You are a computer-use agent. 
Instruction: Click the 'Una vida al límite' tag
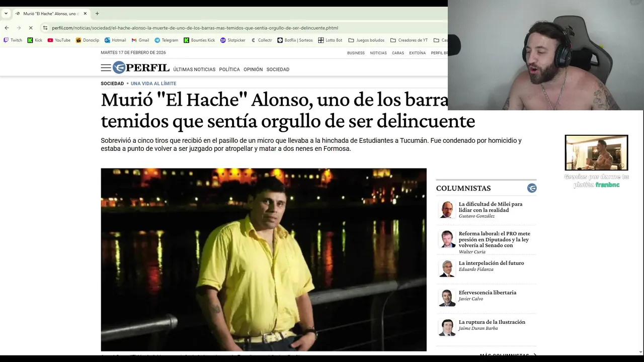[153, 83]
